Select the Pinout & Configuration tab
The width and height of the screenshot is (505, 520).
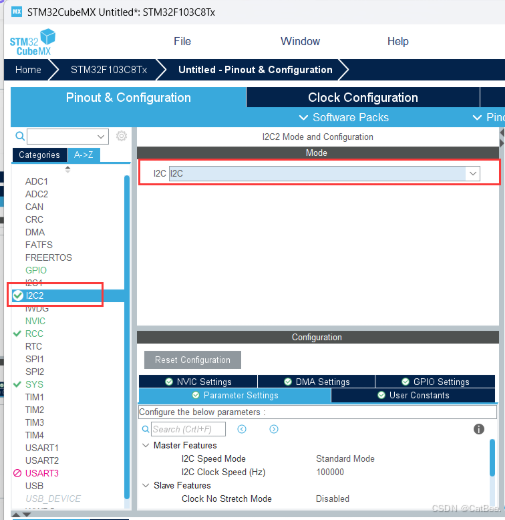(x=128, y=97)
